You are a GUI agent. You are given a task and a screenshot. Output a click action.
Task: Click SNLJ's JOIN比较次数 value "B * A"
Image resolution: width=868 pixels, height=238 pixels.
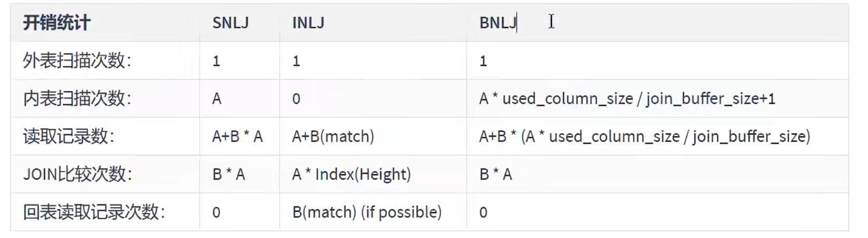pyautogui.click(x=229, y=174)
